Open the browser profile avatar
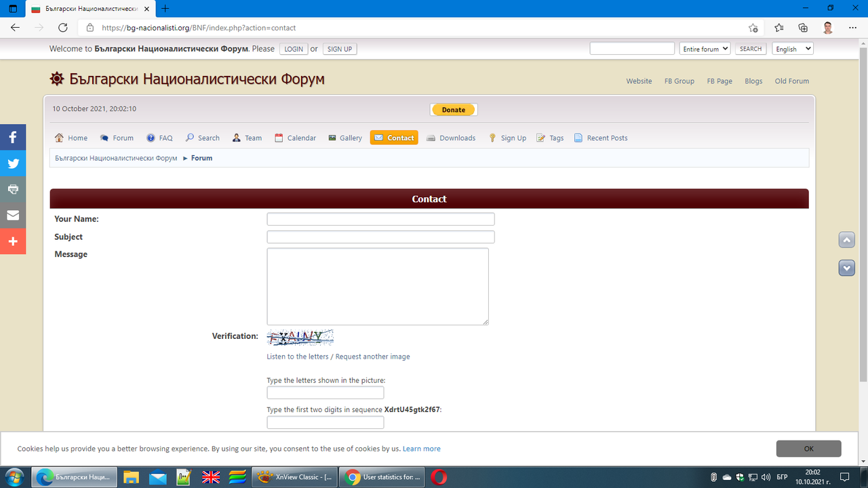 point(828,28)
